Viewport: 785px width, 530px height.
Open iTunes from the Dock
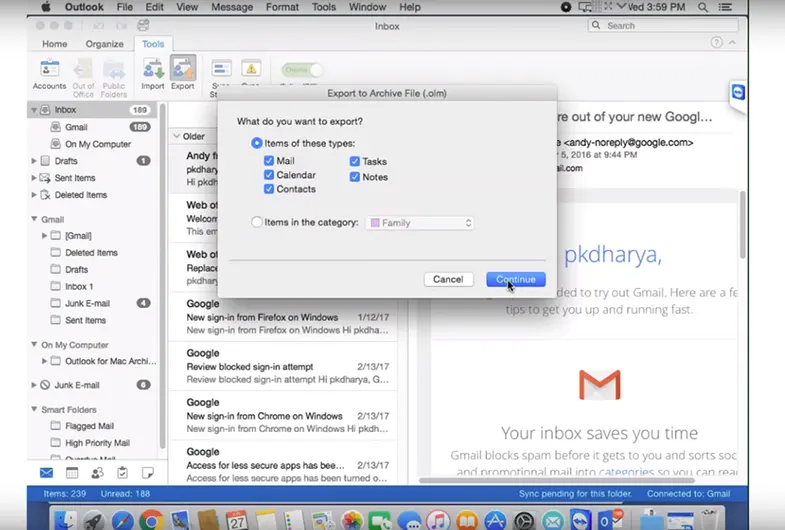coord(438,520)
